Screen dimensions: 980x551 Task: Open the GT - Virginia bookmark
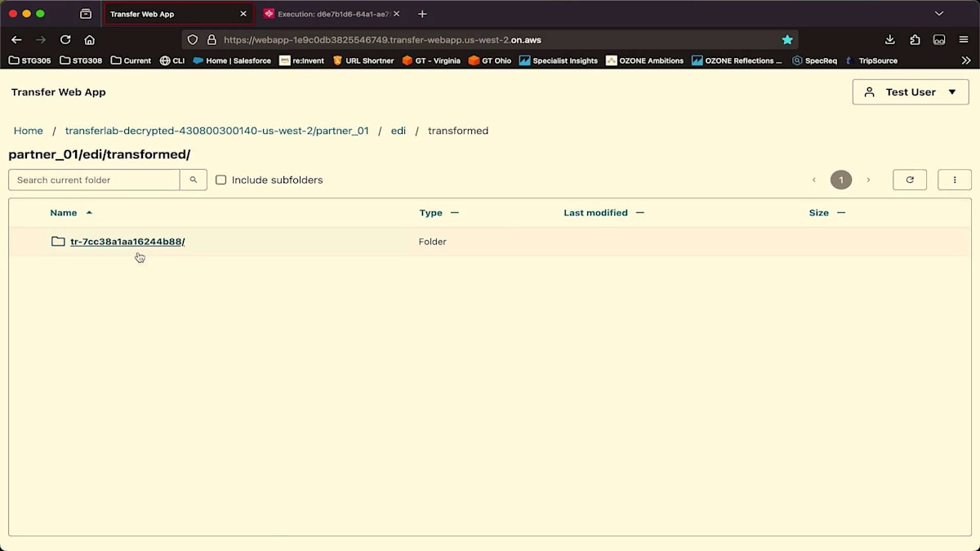tap(432, 60)
